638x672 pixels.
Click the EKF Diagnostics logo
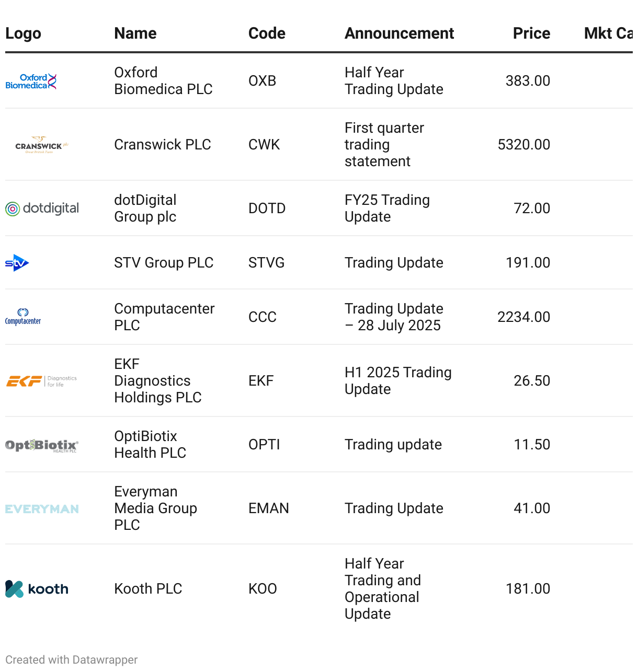tap(41, 381)
